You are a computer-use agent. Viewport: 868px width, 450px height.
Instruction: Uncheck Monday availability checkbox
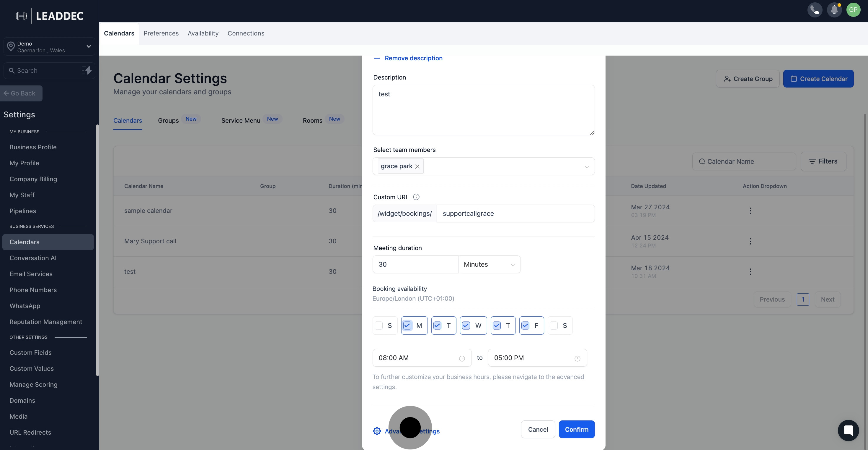pyautogui.click(x=407, y=326)
